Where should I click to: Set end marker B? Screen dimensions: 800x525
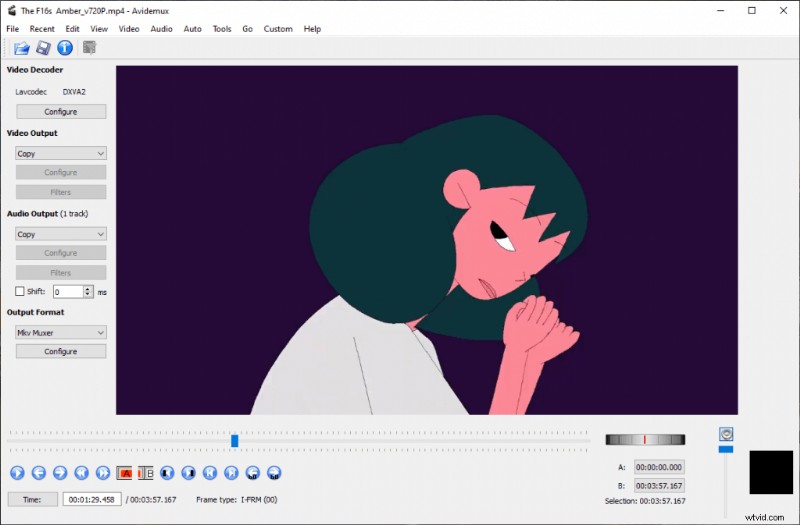(146, 473)
